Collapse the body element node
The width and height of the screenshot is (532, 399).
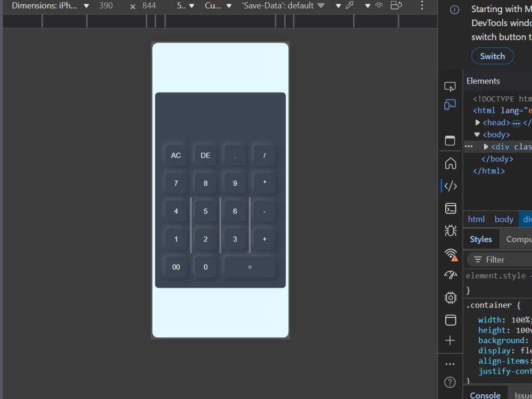477,135
